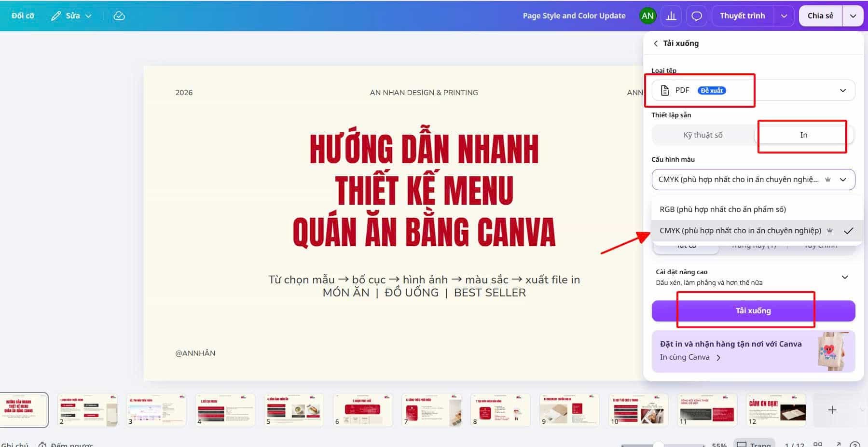
Task: Select slide 3 thumbnail
Action: coord(156,410)
